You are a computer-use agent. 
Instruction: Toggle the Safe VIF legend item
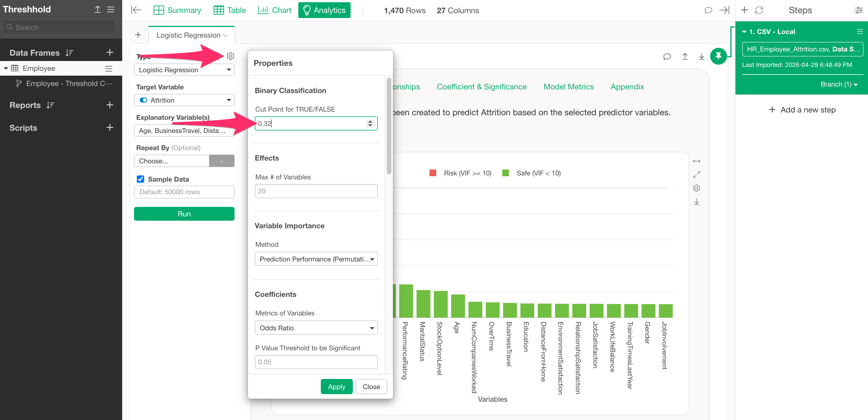pyautogui.click(x=531, y=173)
